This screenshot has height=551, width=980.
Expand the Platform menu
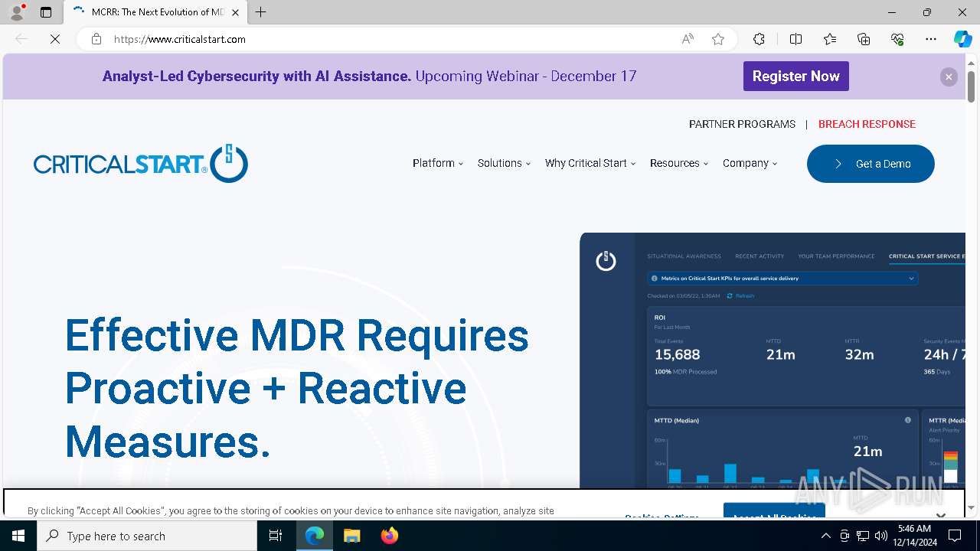[x=438, y=163]
